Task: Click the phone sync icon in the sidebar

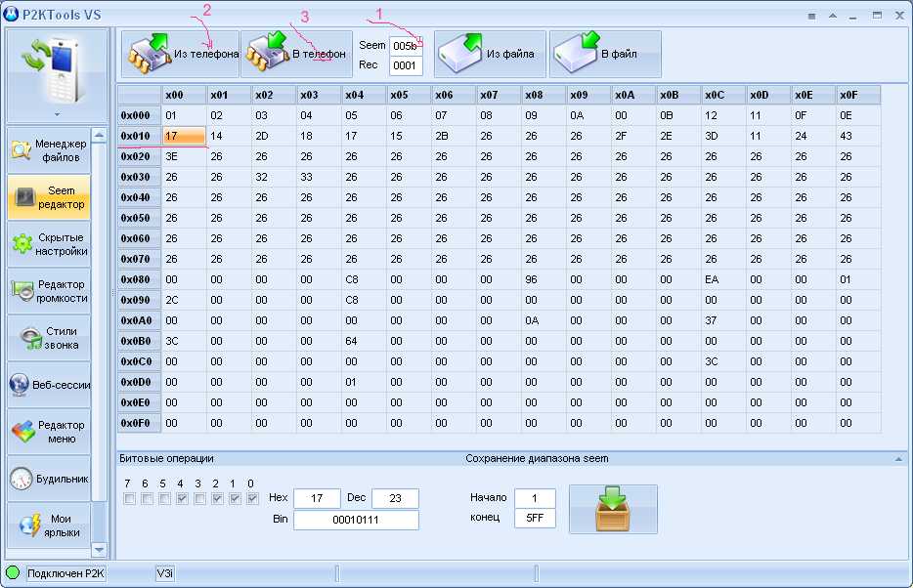Action: [x=56, y=69]
